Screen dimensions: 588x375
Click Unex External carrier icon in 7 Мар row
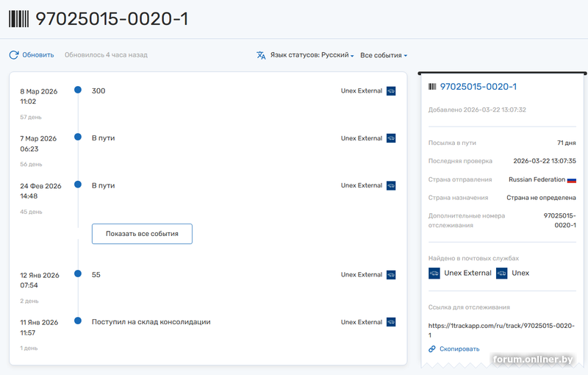pos(391,138)
